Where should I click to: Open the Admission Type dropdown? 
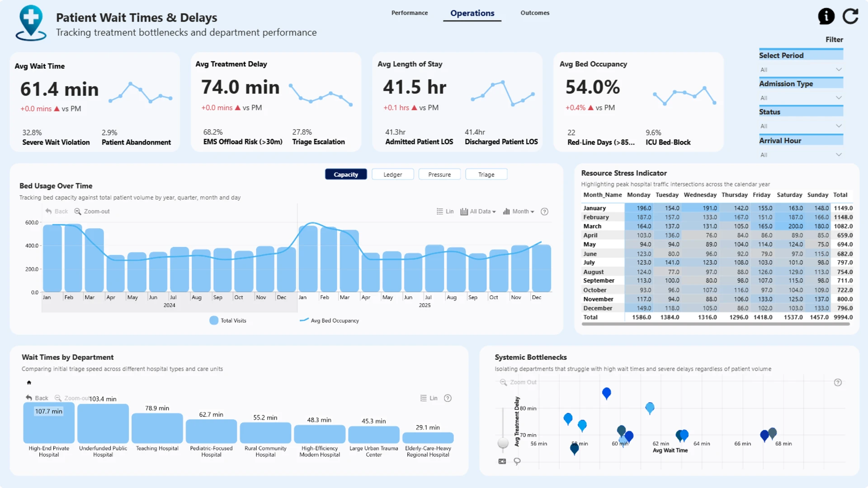click(801, 98)
